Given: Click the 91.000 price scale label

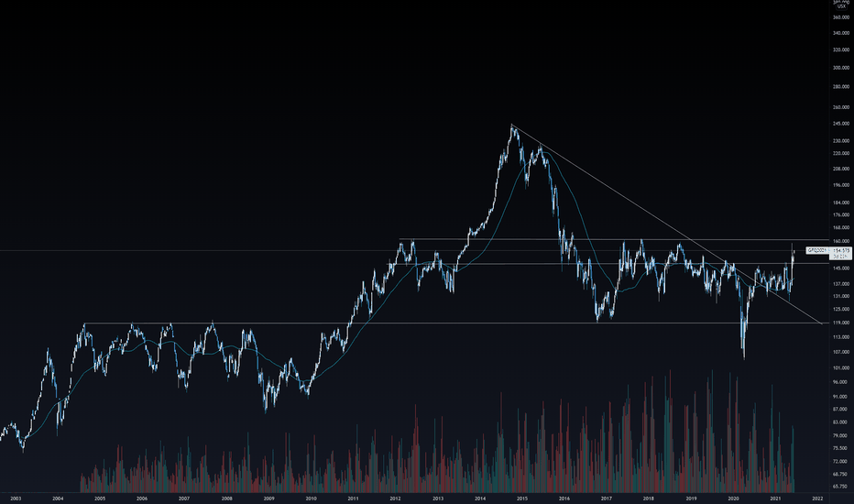Looking at the screenshot, I should (841, 397).
